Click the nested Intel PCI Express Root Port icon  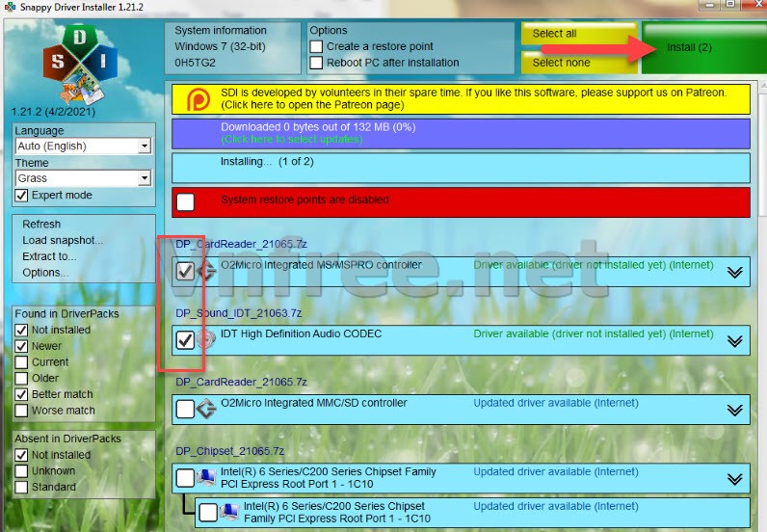(x=230, y=512)
